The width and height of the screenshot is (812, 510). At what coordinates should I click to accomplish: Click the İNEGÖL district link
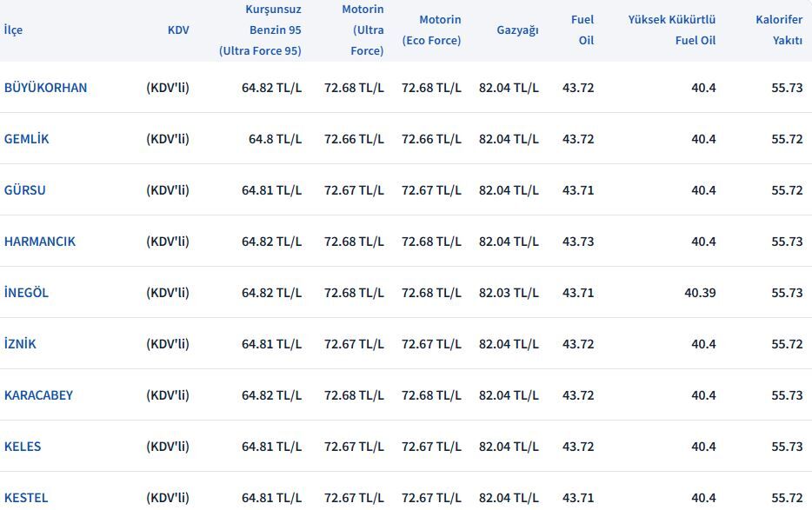coord(26,293)
